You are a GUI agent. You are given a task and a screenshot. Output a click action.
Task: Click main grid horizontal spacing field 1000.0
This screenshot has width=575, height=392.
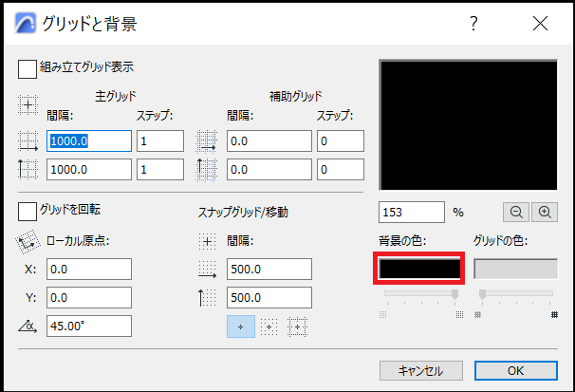pos(89,140)
